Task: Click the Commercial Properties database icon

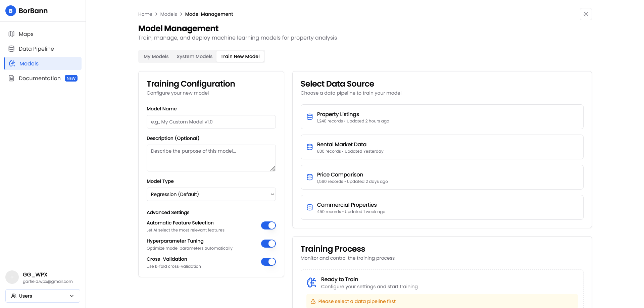Action: pos(310,207)
